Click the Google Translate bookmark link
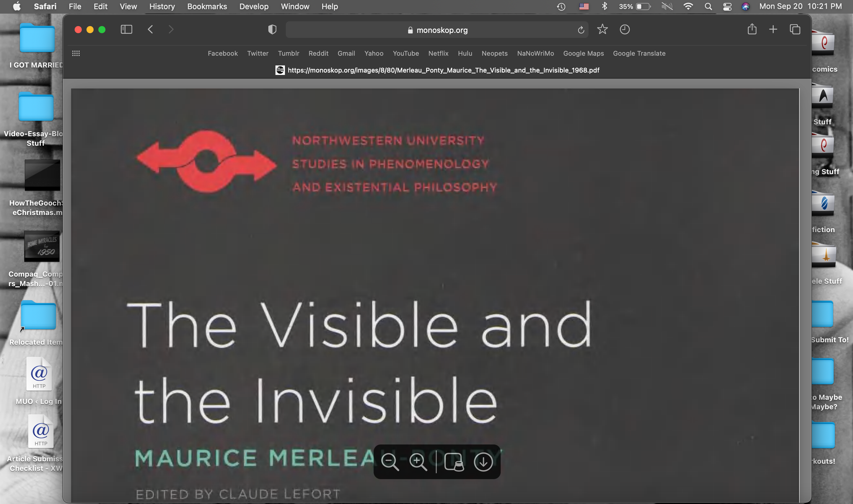853x504 pixels. [639, 53]
